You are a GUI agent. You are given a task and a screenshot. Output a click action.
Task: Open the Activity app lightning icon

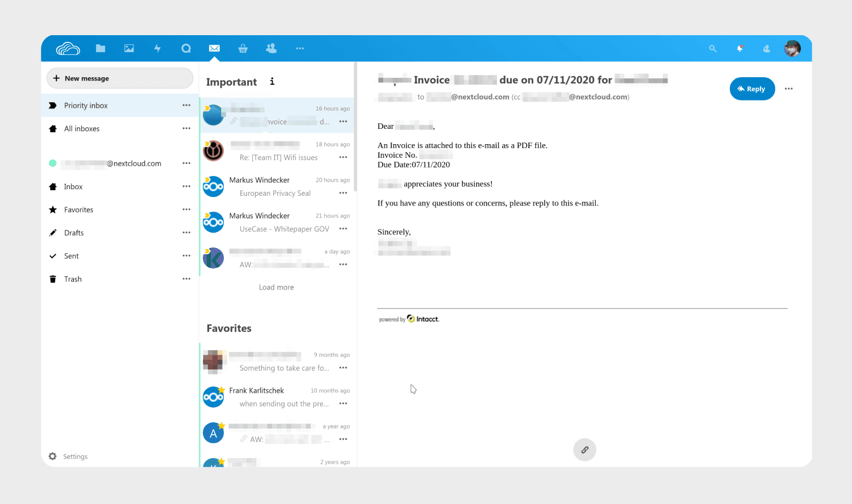[157, 48]
